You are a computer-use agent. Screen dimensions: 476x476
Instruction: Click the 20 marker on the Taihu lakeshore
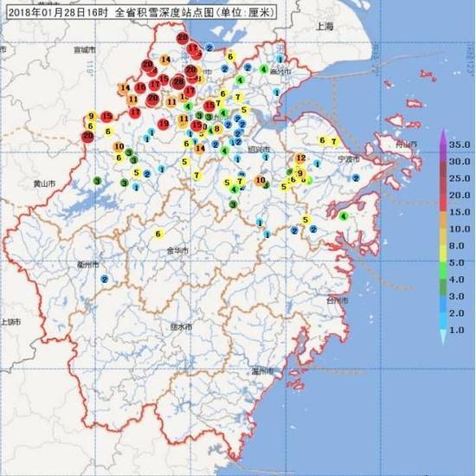click(x=183, y=38)
